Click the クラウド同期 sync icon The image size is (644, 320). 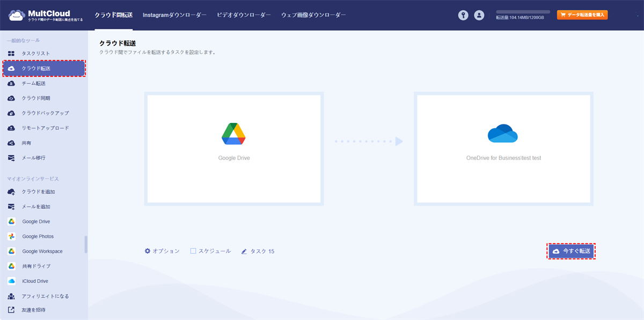(11, 98)
